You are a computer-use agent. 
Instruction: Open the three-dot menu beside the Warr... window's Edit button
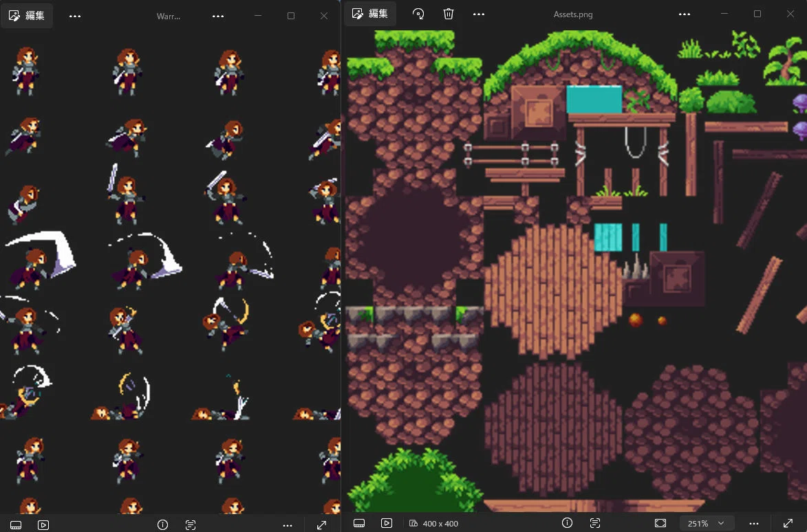(x=75, y=16)
